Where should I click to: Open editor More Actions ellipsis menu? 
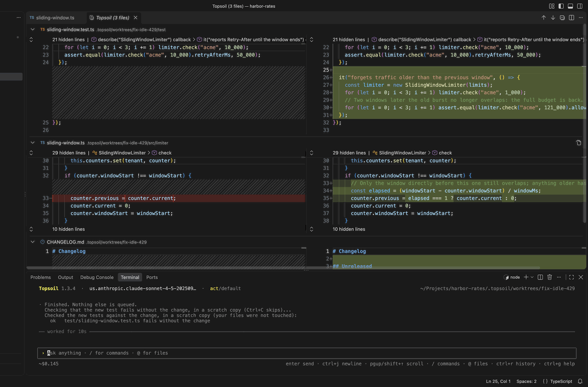coord(581,18)
